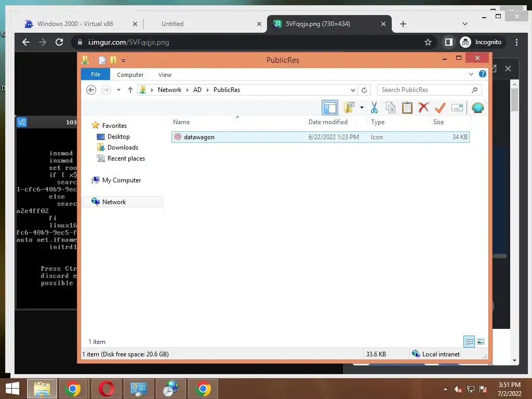Screen dimensions: 532x399
Task: Click the Paste clipboard icon in toolbar
Action: coord(407,108)
